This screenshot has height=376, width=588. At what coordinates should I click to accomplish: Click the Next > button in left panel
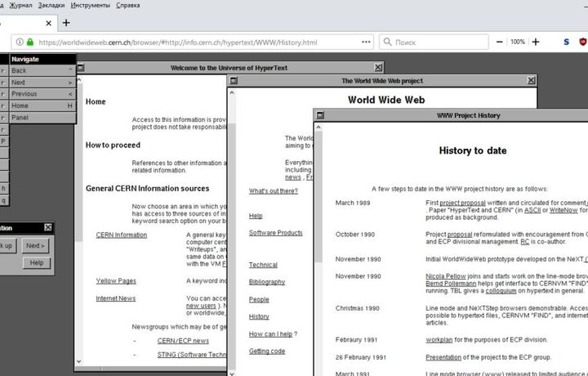click(x=35, y=246)
